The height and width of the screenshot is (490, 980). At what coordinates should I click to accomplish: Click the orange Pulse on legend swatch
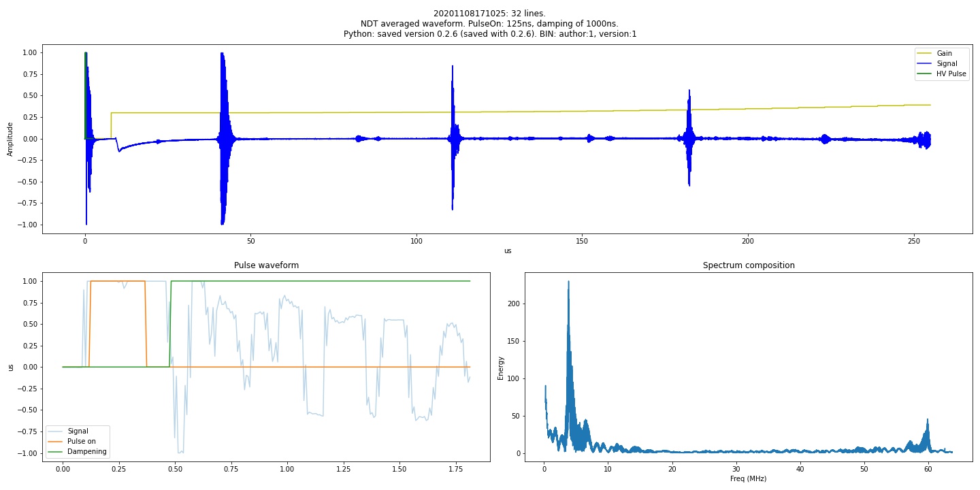[x=55, y=441]
